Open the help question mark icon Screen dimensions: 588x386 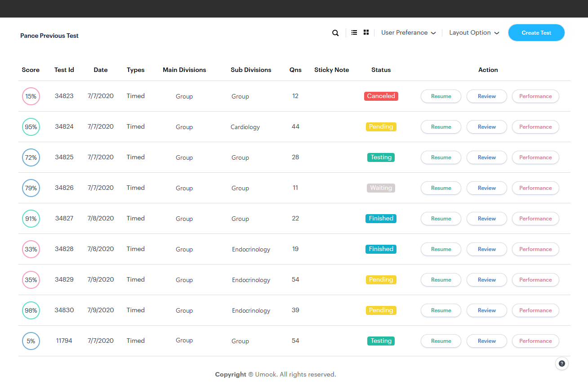[x=562, y=364]
